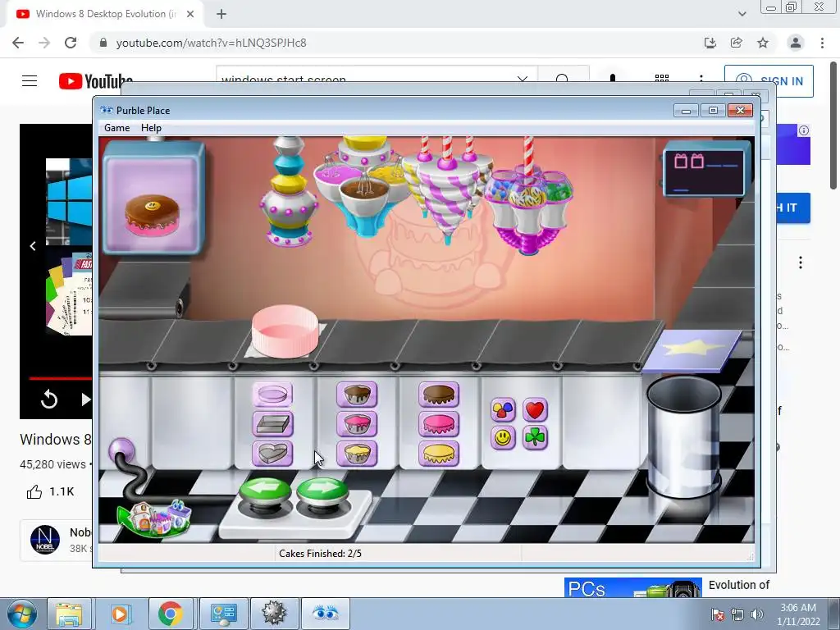Viewport: 840px width, 630px height.
Task: Choose chocolate cake batter bowl
Action: tap(357, 395)
